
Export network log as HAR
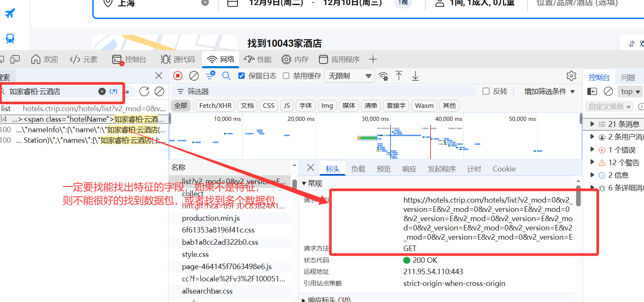pyautogui.click(x=415, y=76)
